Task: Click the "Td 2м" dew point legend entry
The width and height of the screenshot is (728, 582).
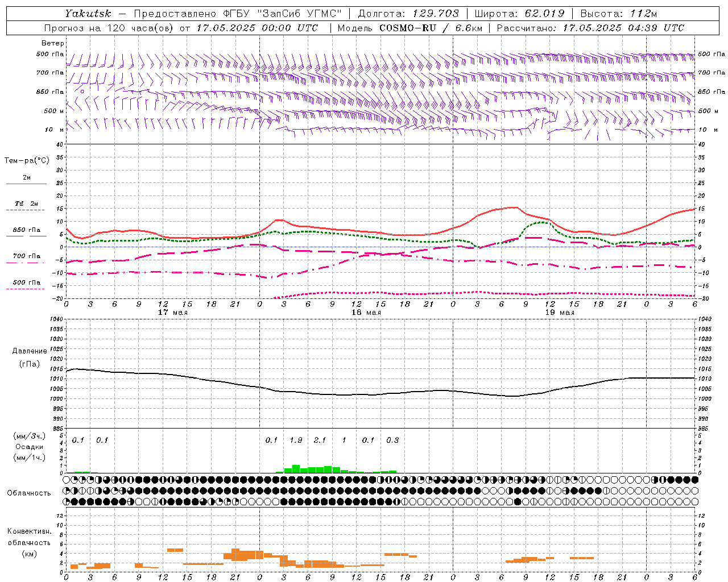Action: 27,203
